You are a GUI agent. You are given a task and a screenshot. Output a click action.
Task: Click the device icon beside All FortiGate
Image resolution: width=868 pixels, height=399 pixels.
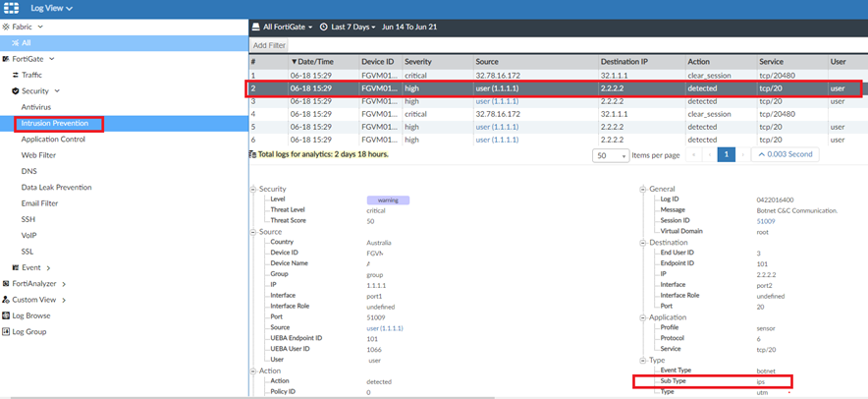(255, 27)
